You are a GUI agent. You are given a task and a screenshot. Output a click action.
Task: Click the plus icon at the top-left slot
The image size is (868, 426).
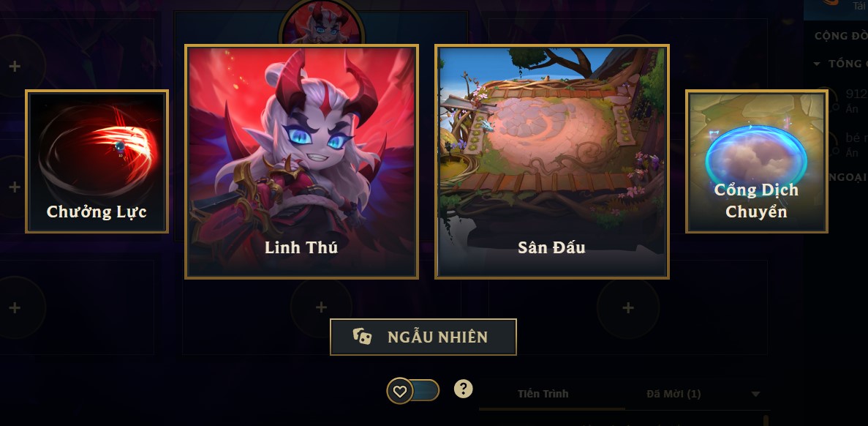pyautogui.click(x=15, y=67)
